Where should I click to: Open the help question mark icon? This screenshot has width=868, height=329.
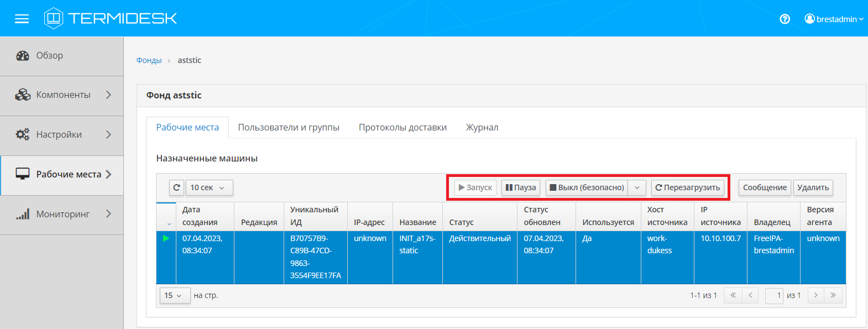(x=785, y=19)
